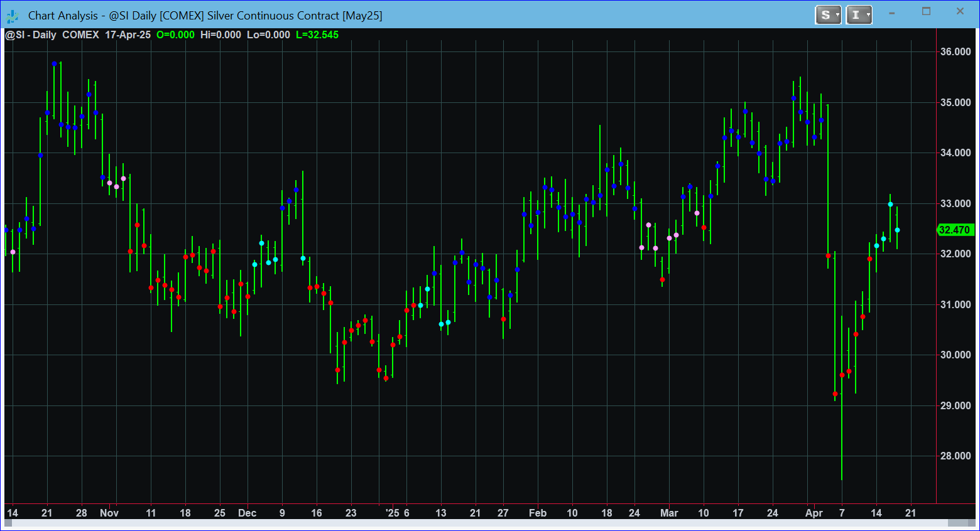The image size is (980, 531).
Task: Click the 'Dec' label on the time axis
Action: [x=248, y=513]
